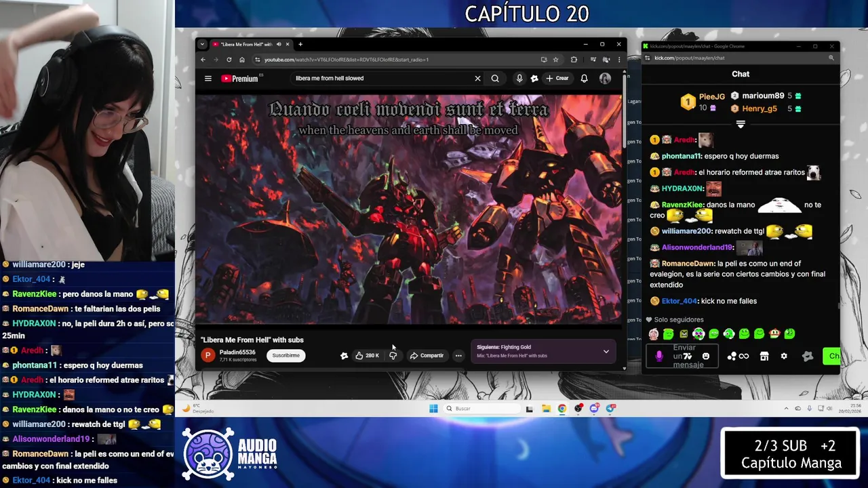View site information icon for youtube.com
This screenshot has height=488, width=868.
click(257, 60)
